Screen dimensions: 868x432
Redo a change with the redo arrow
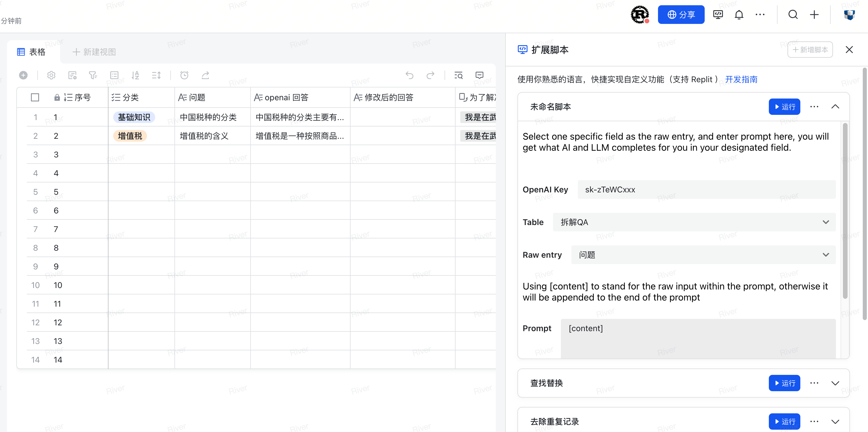pyautogui.click(x=430, y=75)
